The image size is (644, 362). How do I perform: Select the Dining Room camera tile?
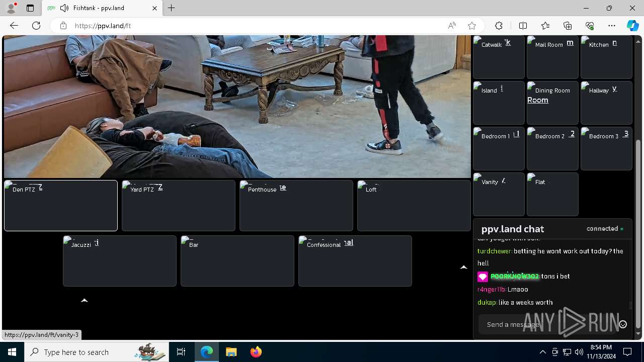point(552,103)
